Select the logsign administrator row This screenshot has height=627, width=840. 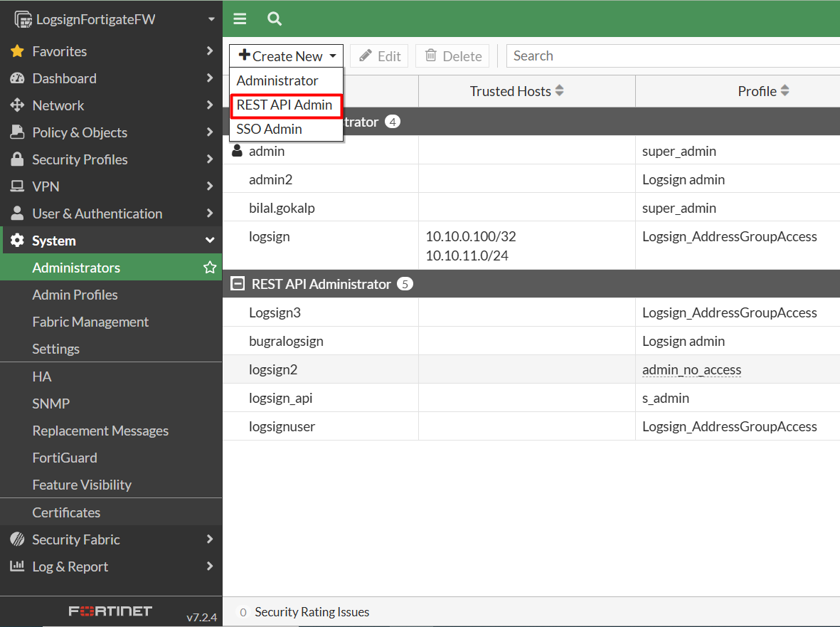pyautogui.click(x=531, y=246)
